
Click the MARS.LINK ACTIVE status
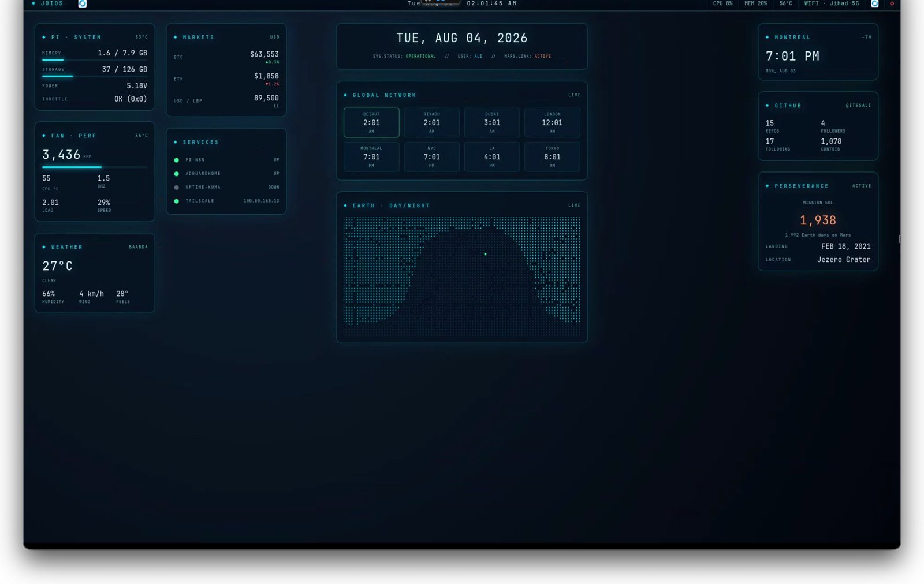pos(527,56)
